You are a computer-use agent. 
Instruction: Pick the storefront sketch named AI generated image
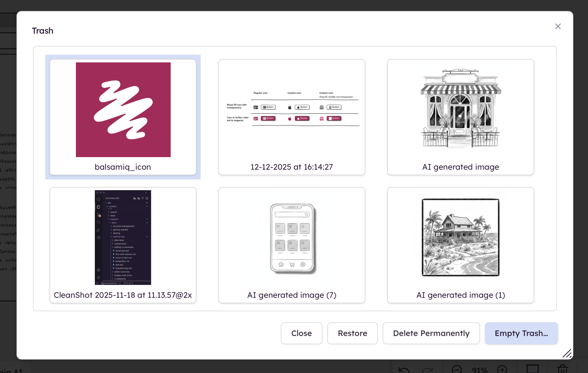[461, 117]
